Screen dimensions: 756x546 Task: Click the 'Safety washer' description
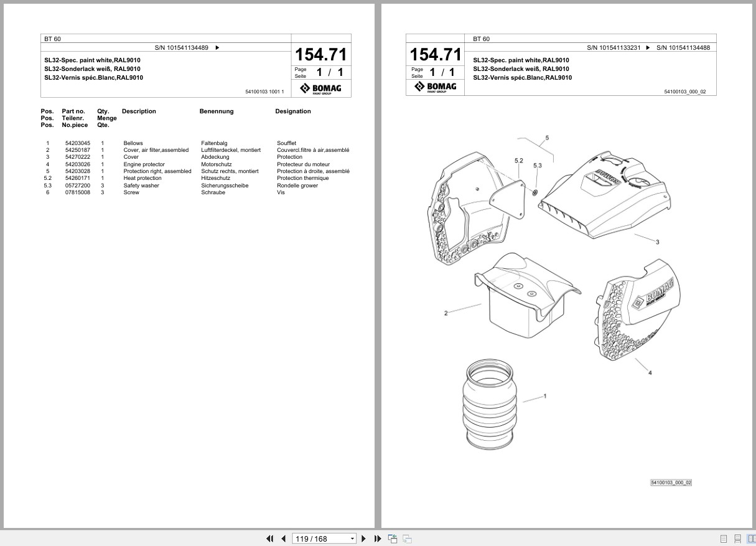[x=141, y=186]
